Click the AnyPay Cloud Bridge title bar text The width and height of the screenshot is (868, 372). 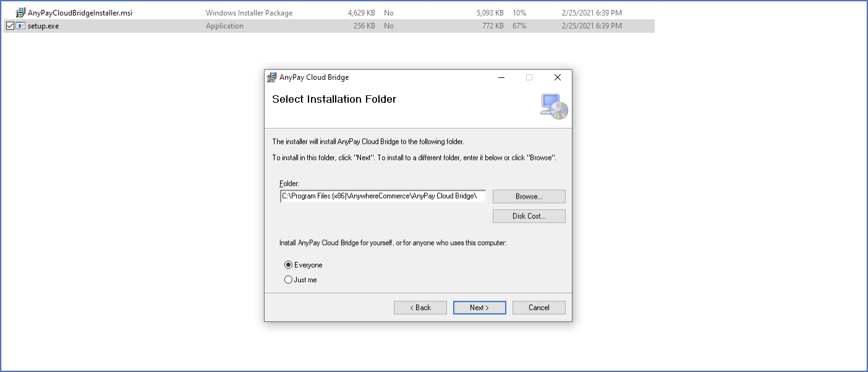click(x=314, y=77)
